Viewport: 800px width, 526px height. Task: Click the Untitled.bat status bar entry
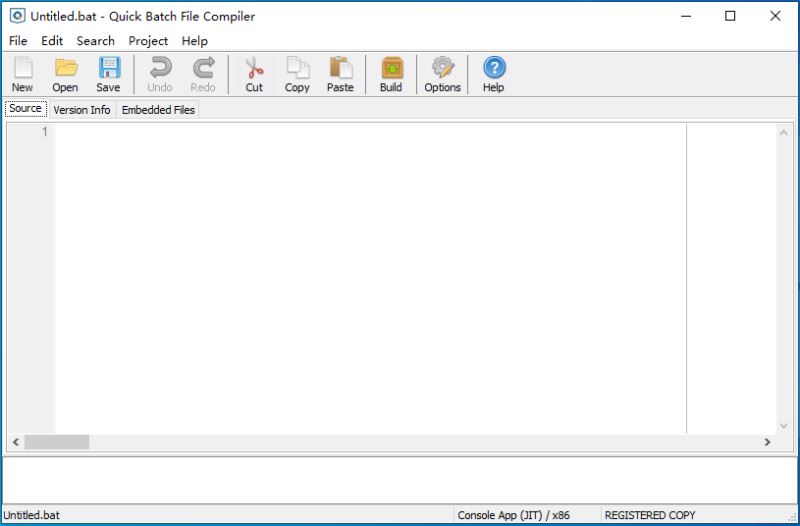(32, 515)
